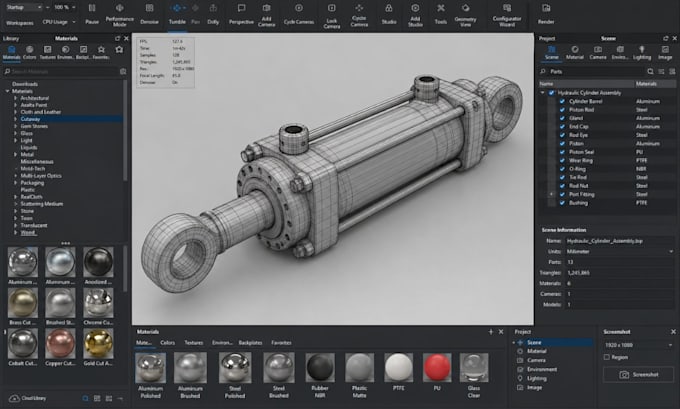Select Lighting in bottom Project list

pyautogui.click(x=536, y=379)
